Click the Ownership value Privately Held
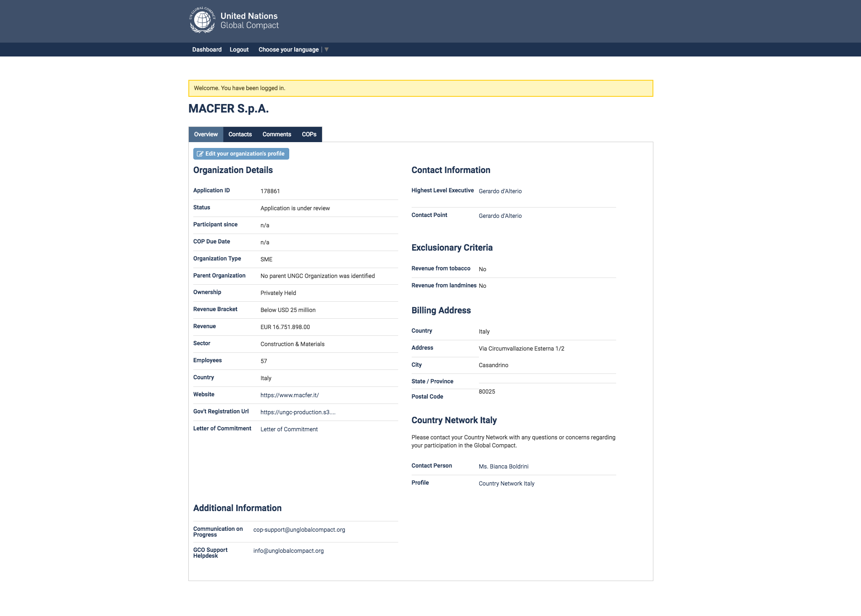 click(x=278, y=293)
